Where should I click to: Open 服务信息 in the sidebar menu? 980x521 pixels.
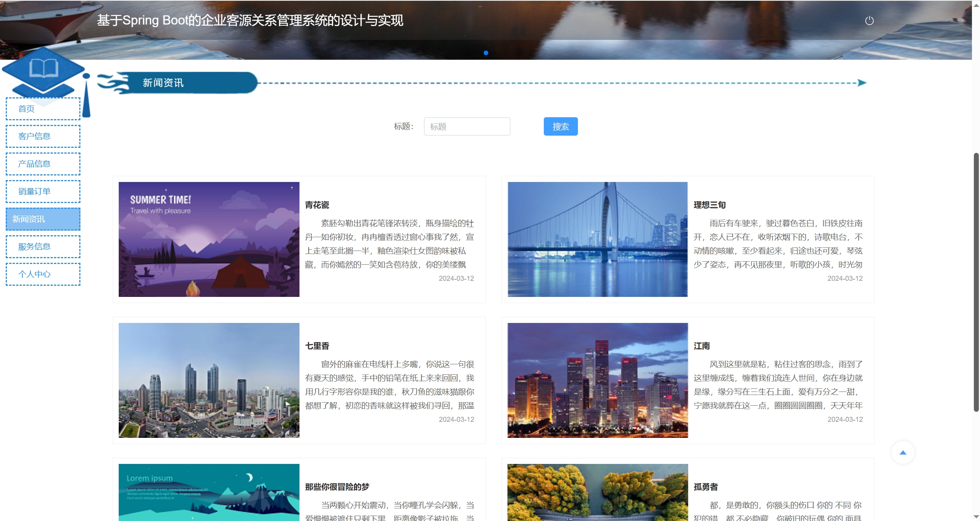click(x=43, y=247)
